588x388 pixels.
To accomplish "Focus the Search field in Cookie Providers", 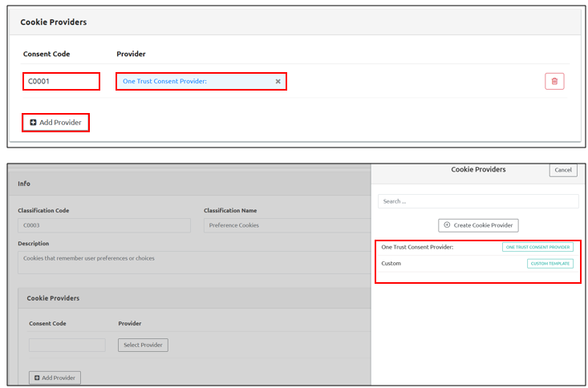I will tap(478, 201).
